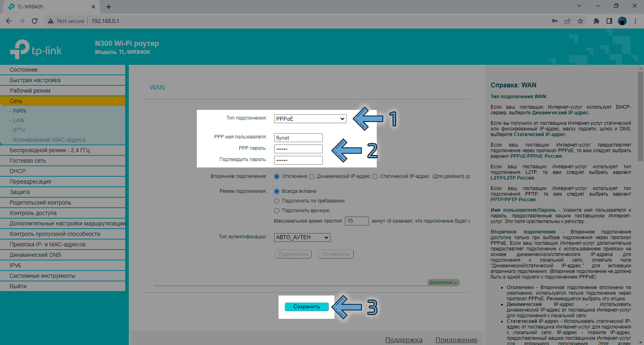Viewport: 644px width, 345px height.
Task: Bookmark this page with the star
Action: coord(580,21)
